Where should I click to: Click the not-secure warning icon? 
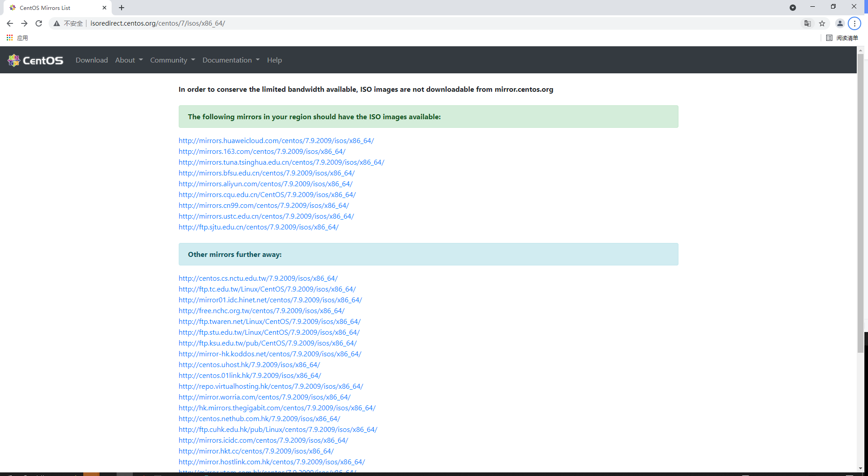pyautogui.click(x=57, y=23)
